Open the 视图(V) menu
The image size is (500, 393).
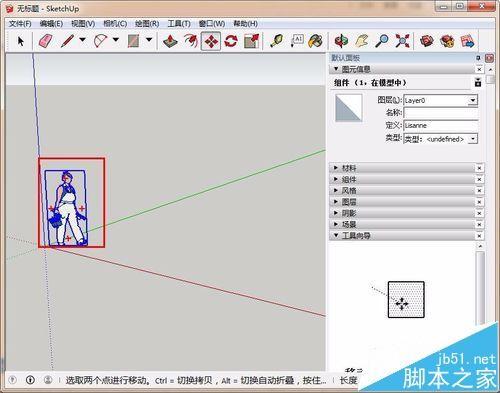pos(83,24)
